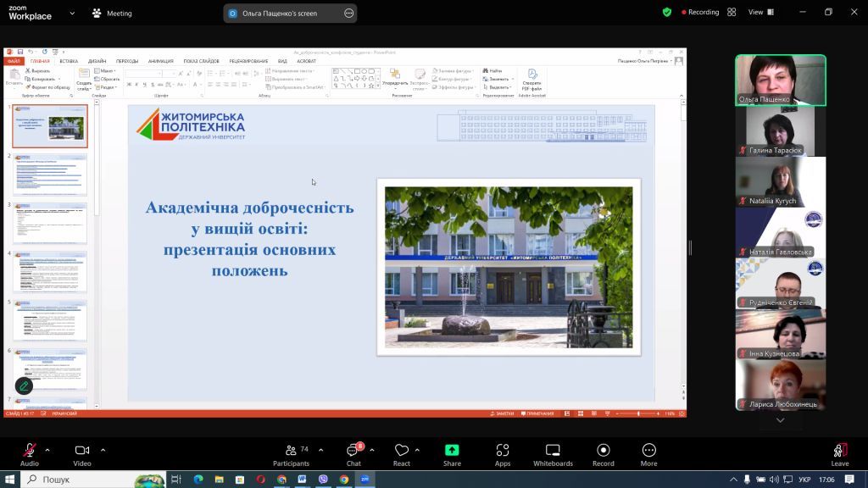This screenshot has width=868, height=488.
Task: Toggle the Video camera button
Action: (x=82, y=455)
